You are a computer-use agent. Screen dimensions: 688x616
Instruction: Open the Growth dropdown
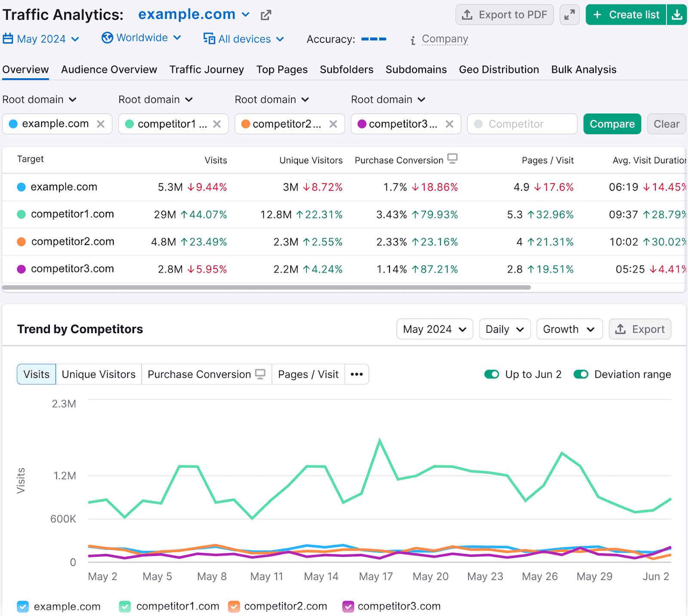point(569,329)
